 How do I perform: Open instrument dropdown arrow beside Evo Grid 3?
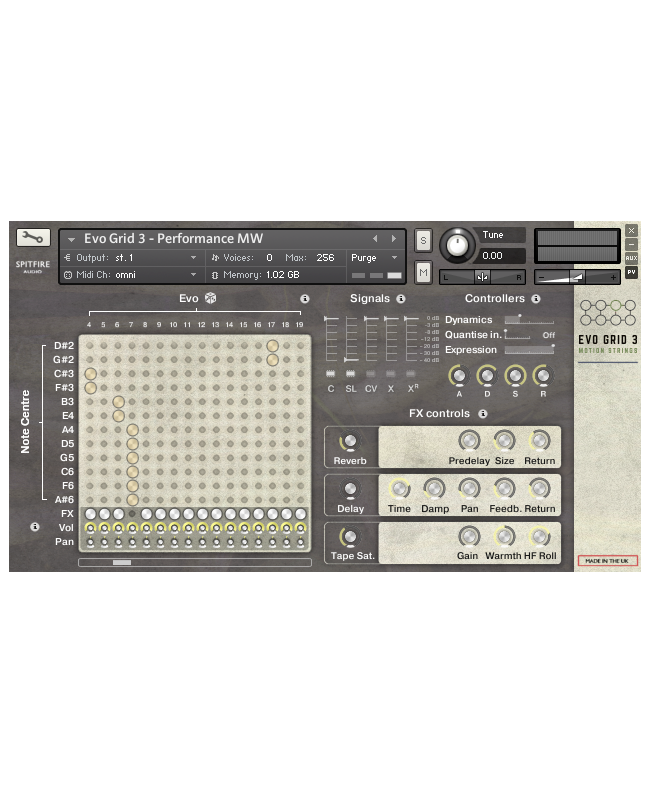click(x=71, y=240)
